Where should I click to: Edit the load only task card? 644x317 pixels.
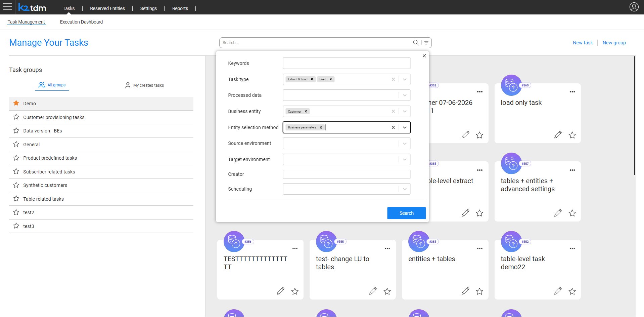tap(558, 135)
